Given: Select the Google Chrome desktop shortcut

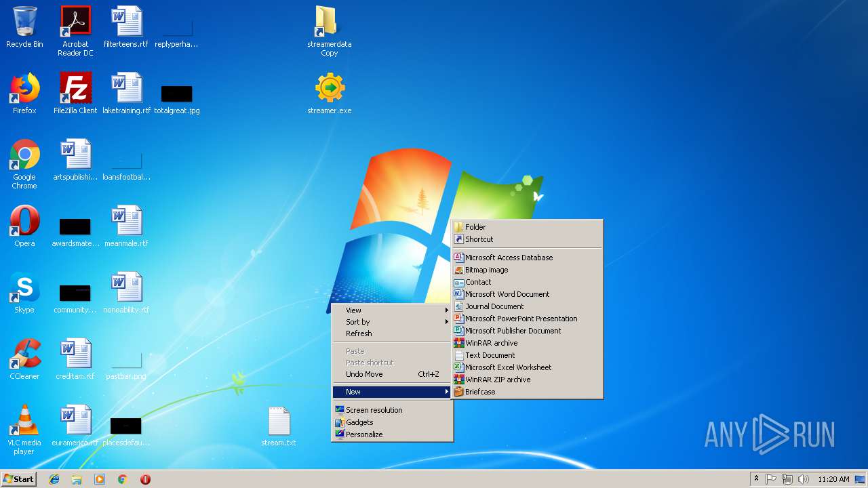Looking at the screenshot, I should [24, 164].
